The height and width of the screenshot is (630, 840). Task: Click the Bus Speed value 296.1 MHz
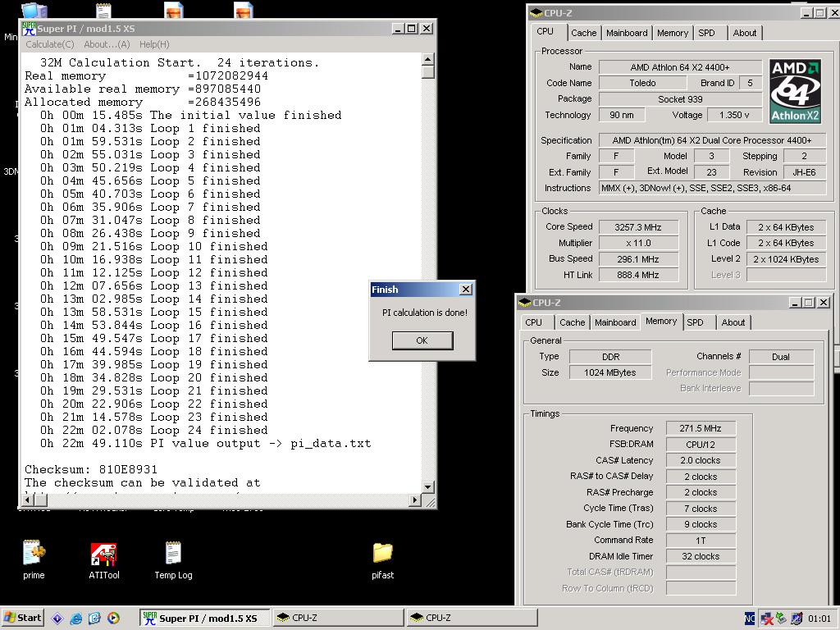coord(638,258)
